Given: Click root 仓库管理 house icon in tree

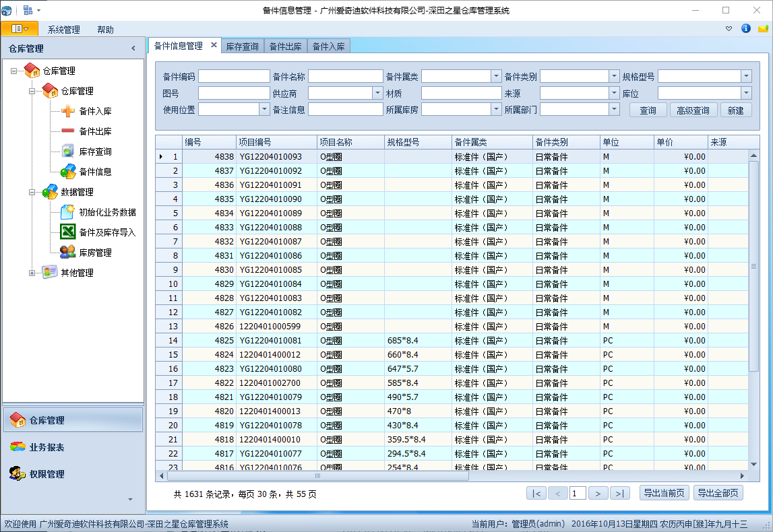Looking at the screenshot, I should [x=32, y=71].
